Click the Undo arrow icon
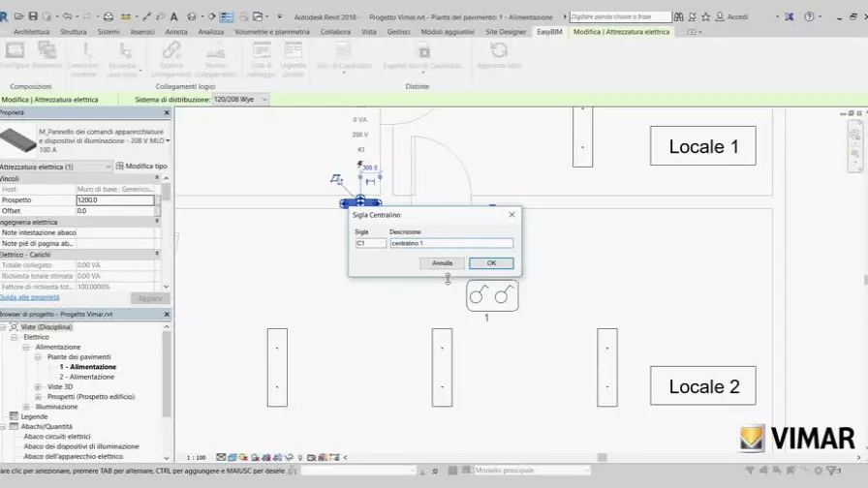 pyautogui.click(x=67, y=16)
